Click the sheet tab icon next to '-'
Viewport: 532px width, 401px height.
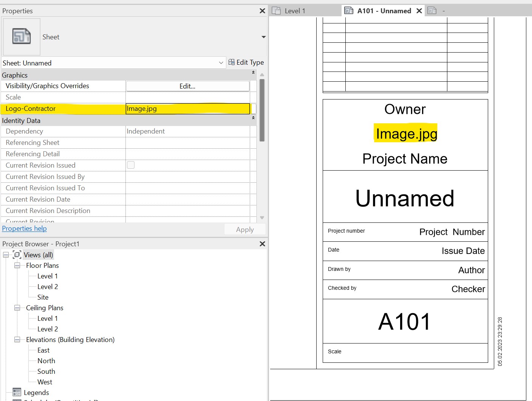[x=432, y=11]
